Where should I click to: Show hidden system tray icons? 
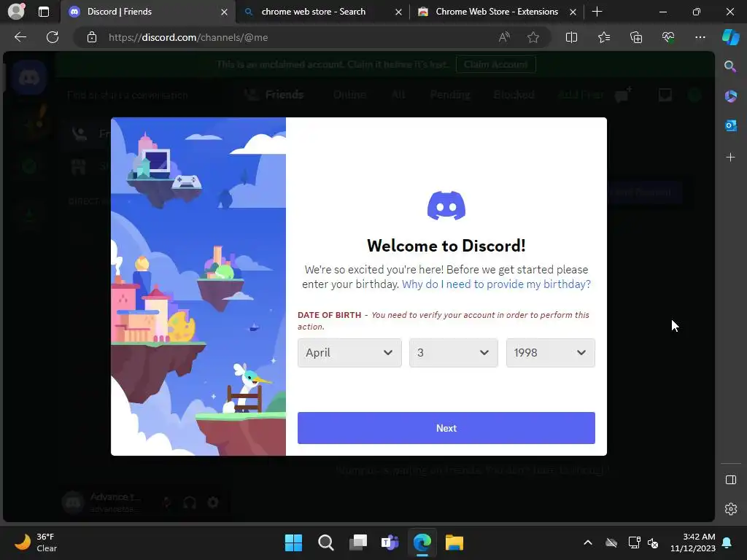[588, 542]
